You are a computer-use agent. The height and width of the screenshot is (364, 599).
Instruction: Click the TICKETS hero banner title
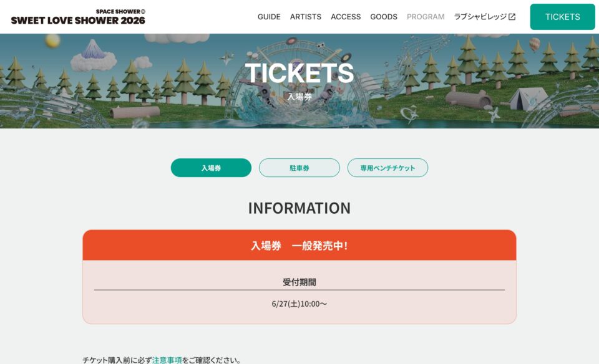point(299,73)
